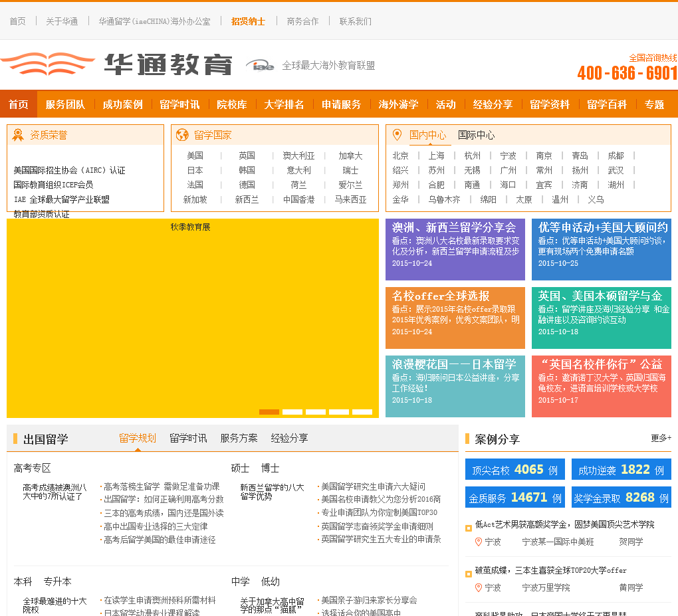Image resolution: width=678 pixels, height=616 pixels.
Task: Switch to the 国际中心 tab
Action: point(476,135)
